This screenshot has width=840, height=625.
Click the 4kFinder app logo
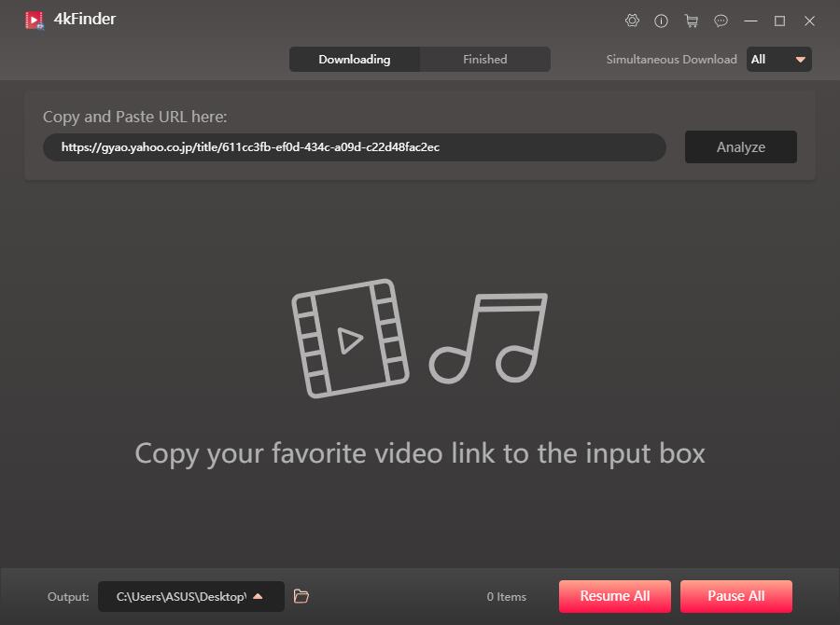[x=35, y=19]
